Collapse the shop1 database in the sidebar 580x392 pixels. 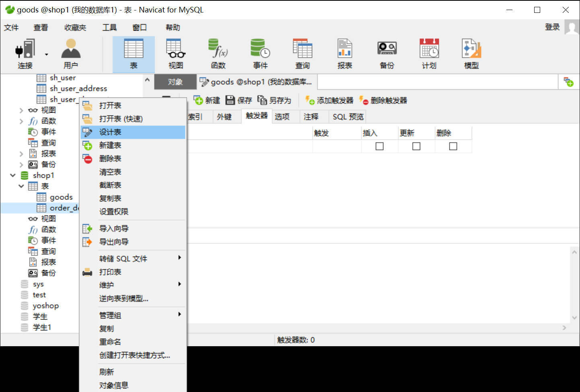click(x=12, y=175)
